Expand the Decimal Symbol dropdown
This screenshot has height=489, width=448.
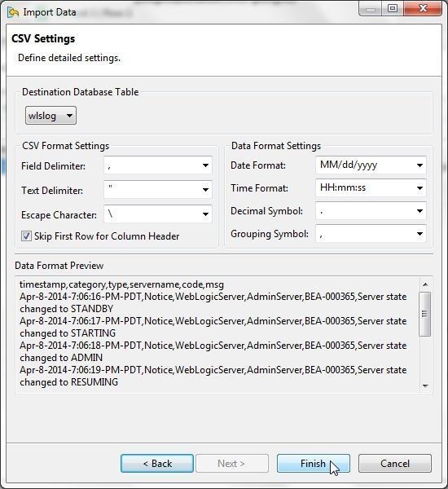419,211
